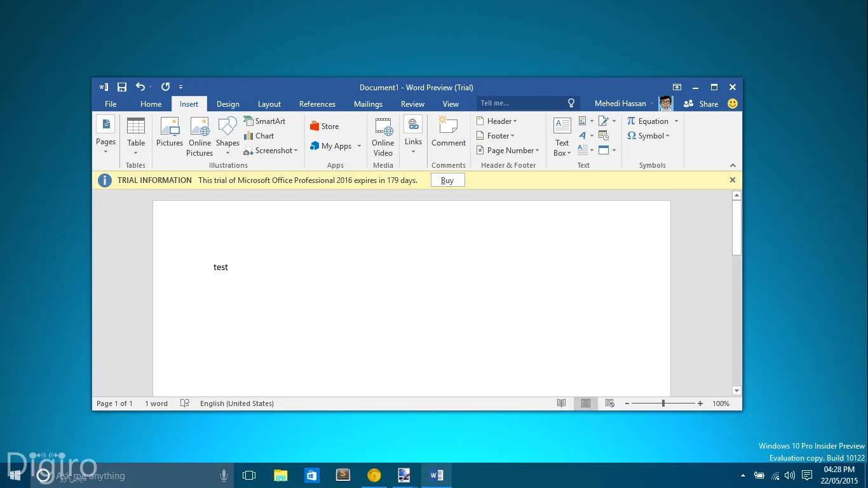Click the Redo/Repeat arrow button

coord(165,87)
